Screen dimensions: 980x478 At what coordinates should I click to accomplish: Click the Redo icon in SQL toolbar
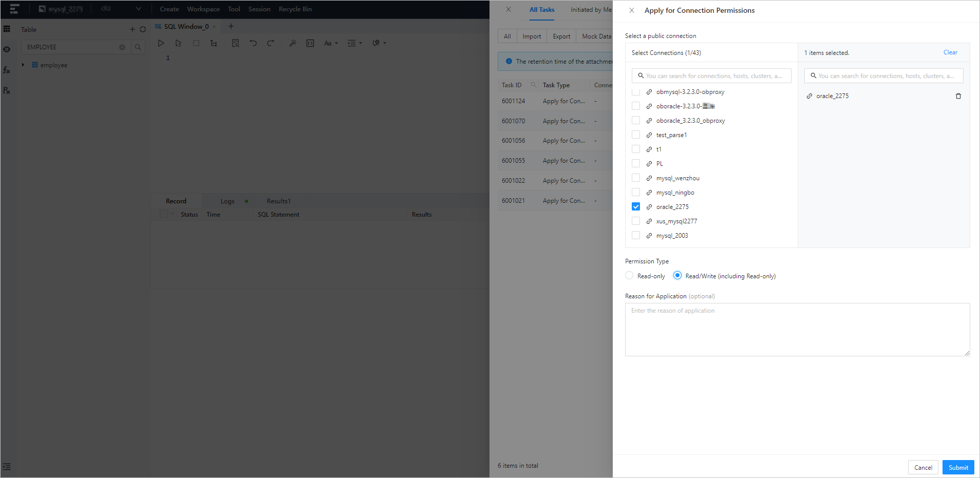[270, 43]
